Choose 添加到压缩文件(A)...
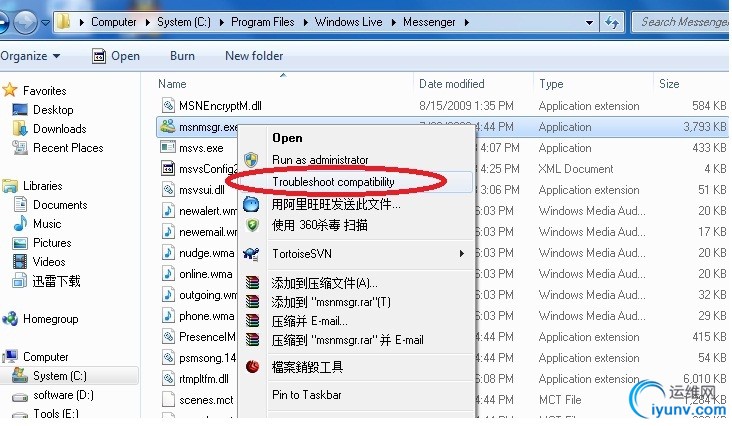The height and width of the screenshot is (426, 732). click(x=324, y=283)
